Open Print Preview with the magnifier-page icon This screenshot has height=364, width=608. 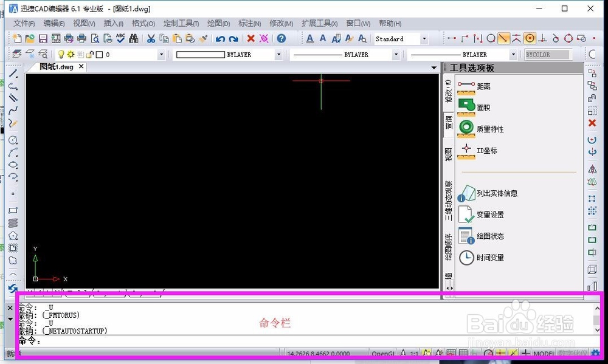95,38
